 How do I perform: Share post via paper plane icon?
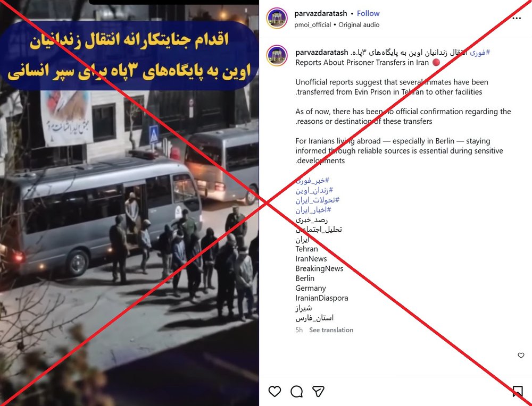318,392
